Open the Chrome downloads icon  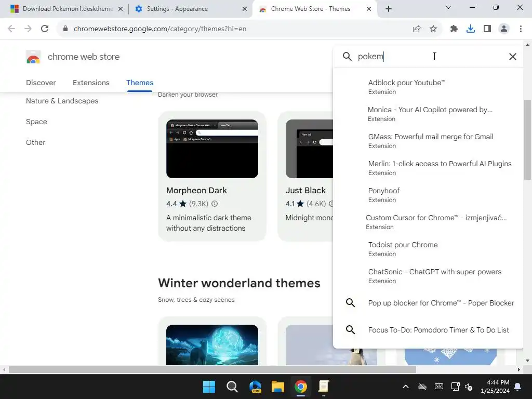[x=471, y=29]
